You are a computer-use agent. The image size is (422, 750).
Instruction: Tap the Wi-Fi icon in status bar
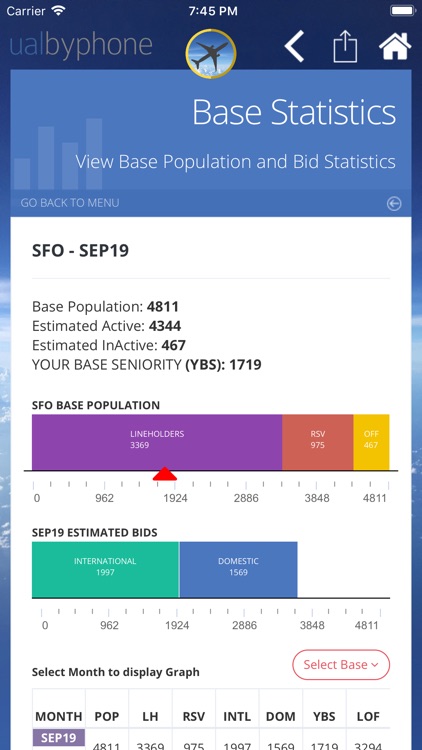tap(58, 11)
